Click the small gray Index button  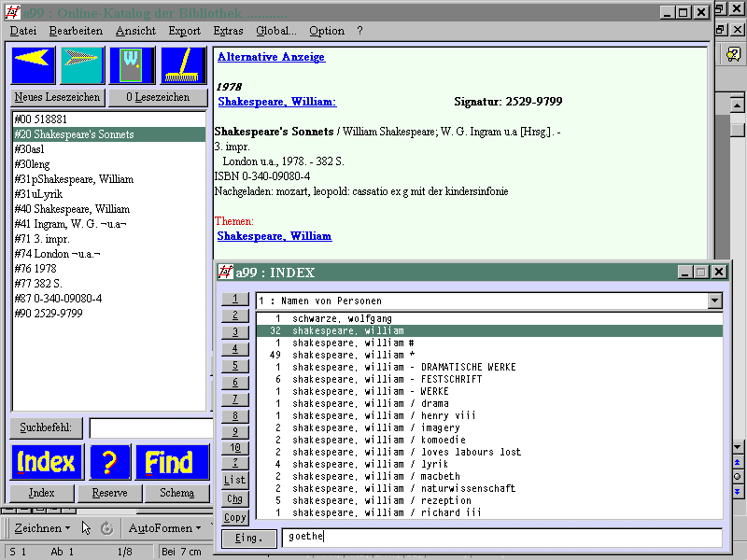point(41,493)
